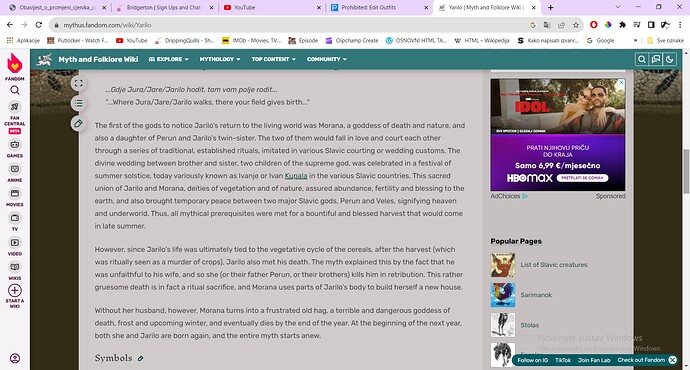This screenshot has height=370, width=690.
Task: Show the table of contents list icon
Action: click(x=78, y=103)
